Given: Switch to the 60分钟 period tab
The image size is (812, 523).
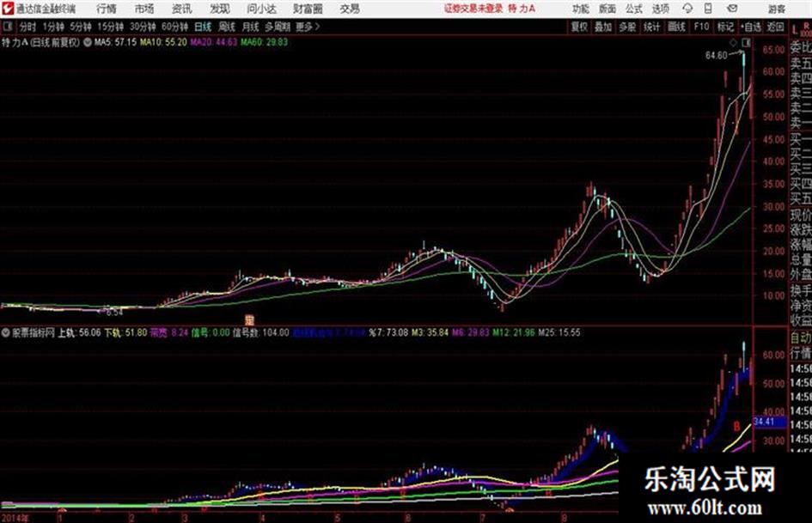Looking at the screenshot, I should (x=174, y=27).
